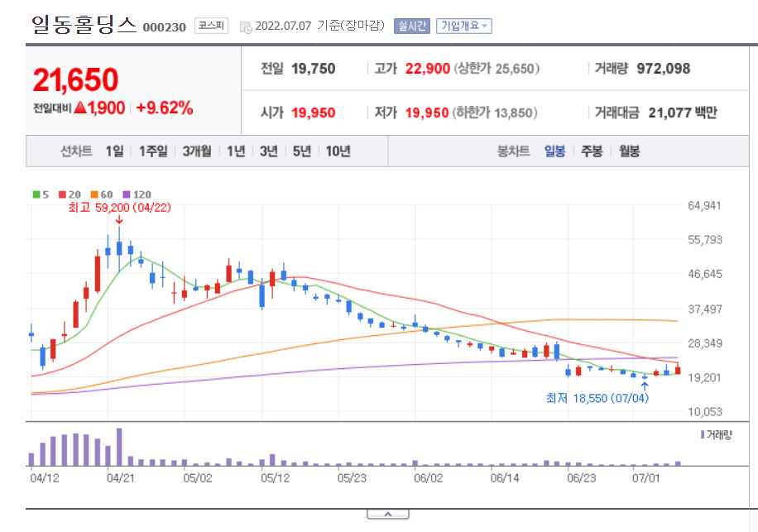Click the 하한가 13,850 lower limit text

[x=495, y=113]
